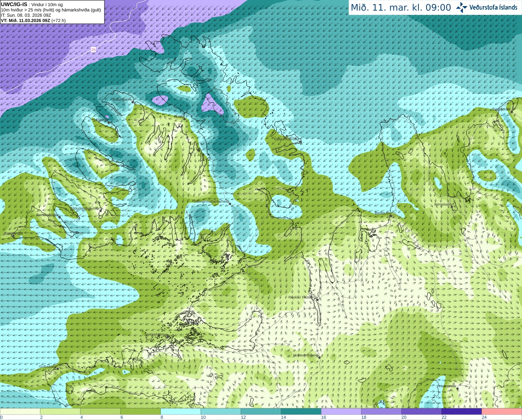Click the Gufuskálar station label
This screenshot has width=522, height=420.
click(48, 367)
